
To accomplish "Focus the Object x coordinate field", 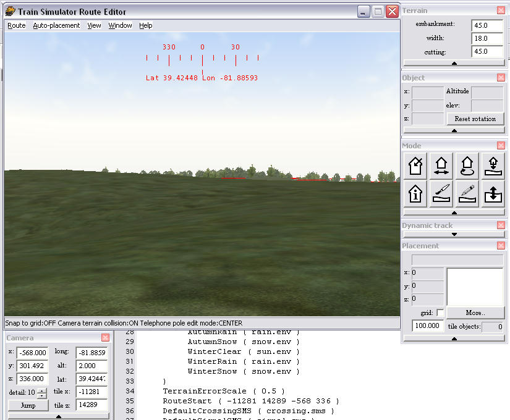I will (x=428, y=92).
